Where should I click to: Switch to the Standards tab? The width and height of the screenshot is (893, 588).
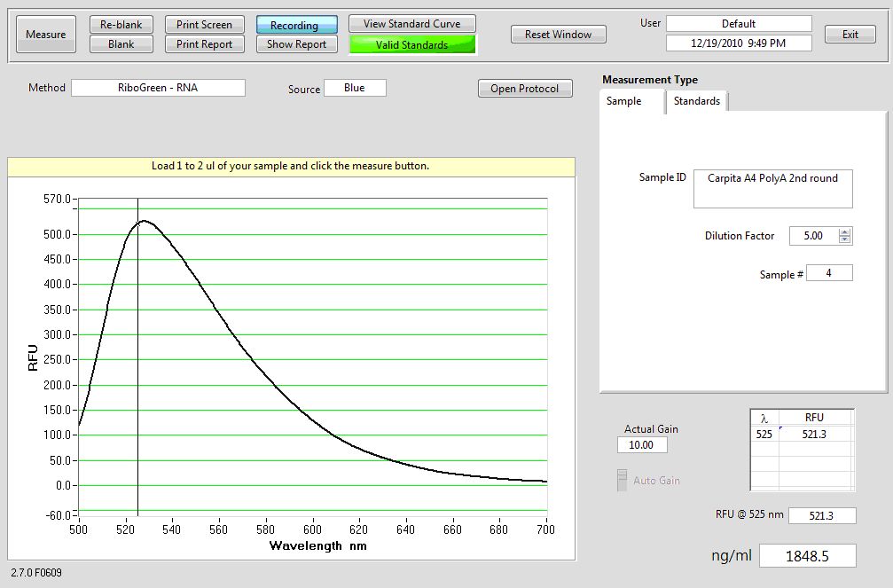(696, 101)
